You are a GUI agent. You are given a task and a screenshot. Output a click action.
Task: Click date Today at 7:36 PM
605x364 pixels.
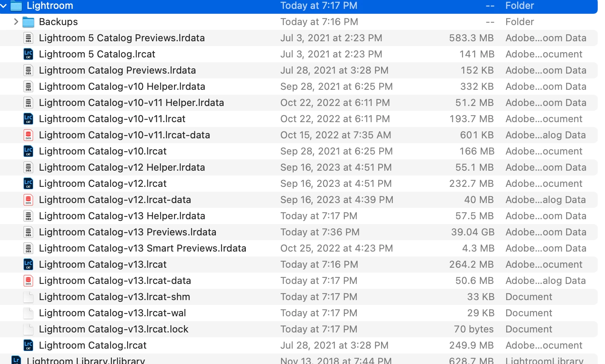click(320, 232)
